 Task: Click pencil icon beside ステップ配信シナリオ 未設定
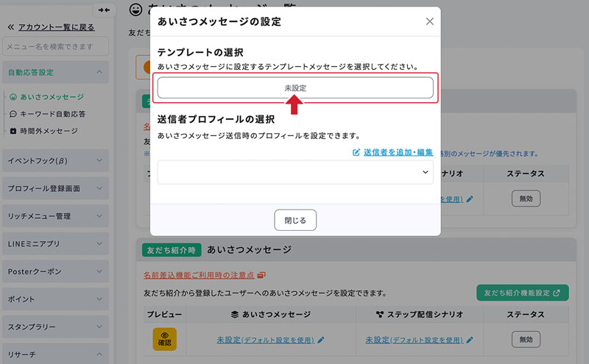pyautogui.click(x=469, y=340)
